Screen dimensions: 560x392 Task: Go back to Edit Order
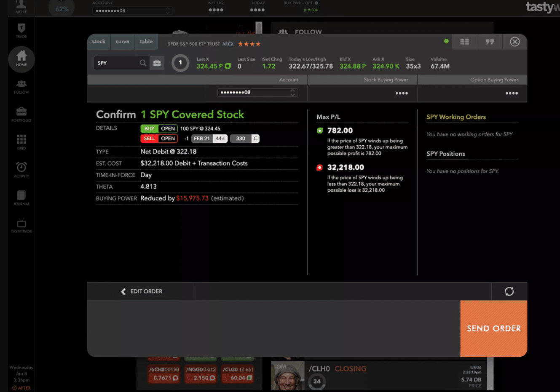click(x=142, y=291)
